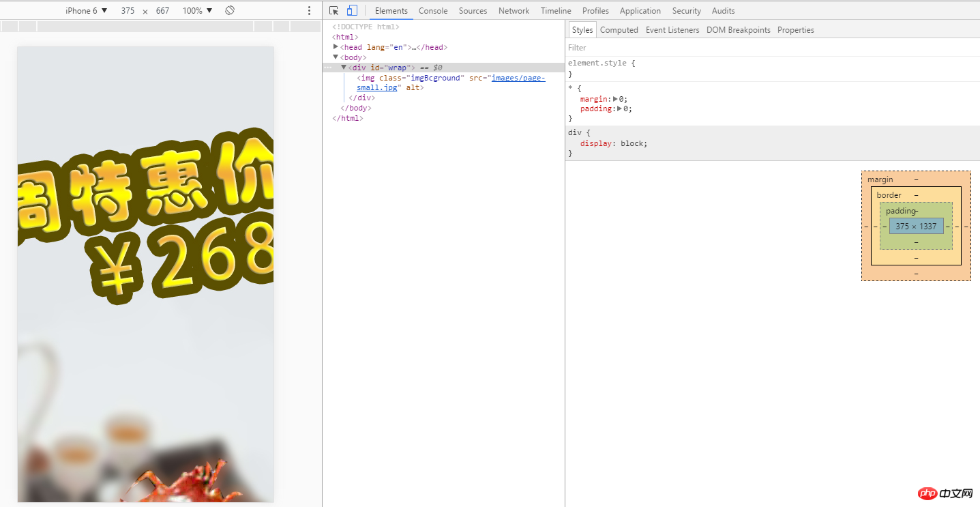980x507 pixels.
Task: Select the closing </body> tag line
Action: point(355,108)
